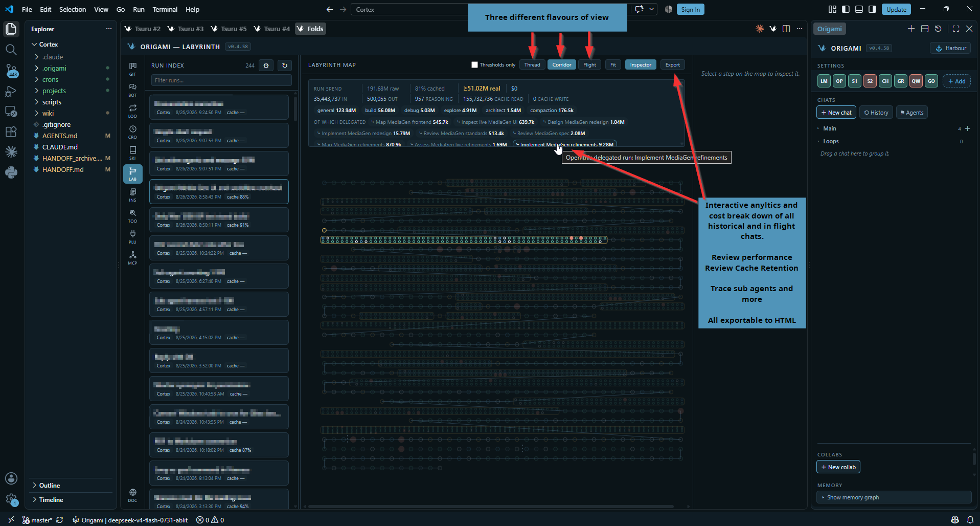
Task: Expand the Main chats group
Action: (830, 128)
